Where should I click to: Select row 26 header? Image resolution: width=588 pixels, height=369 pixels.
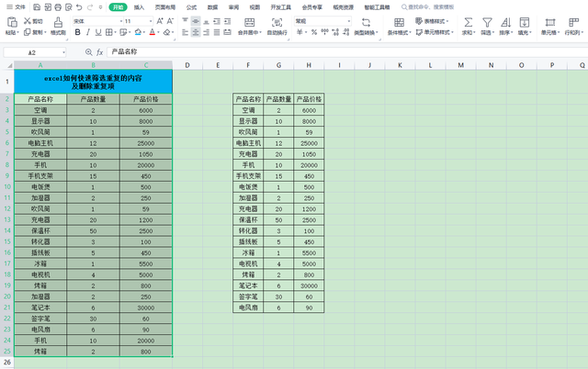pyautogui.click(x=7, y=363)
